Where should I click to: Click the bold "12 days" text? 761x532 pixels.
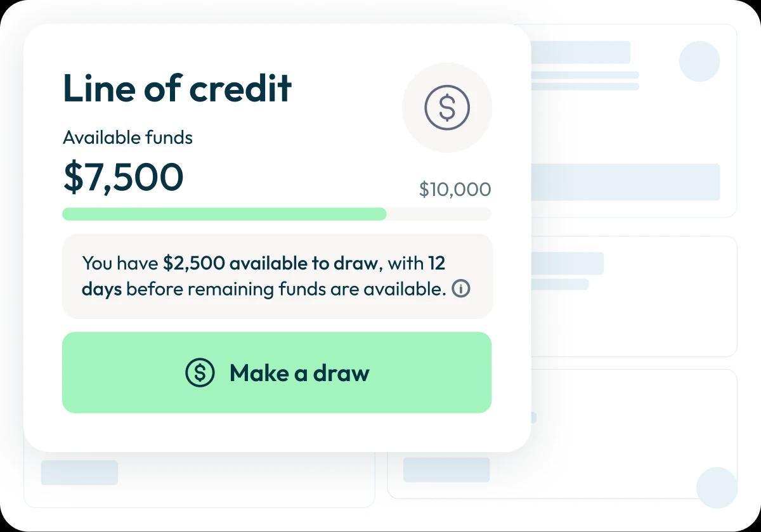(x=101, y=289)
